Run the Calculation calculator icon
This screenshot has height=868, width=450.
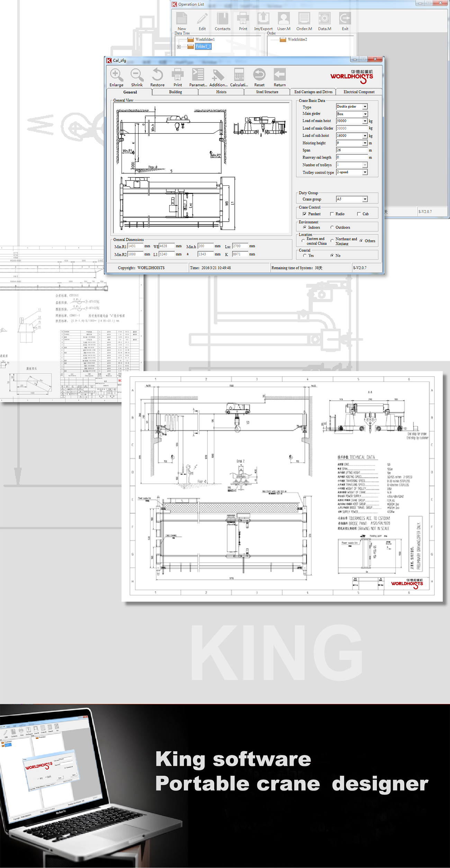pyautogui.click(x=239, y=75)
